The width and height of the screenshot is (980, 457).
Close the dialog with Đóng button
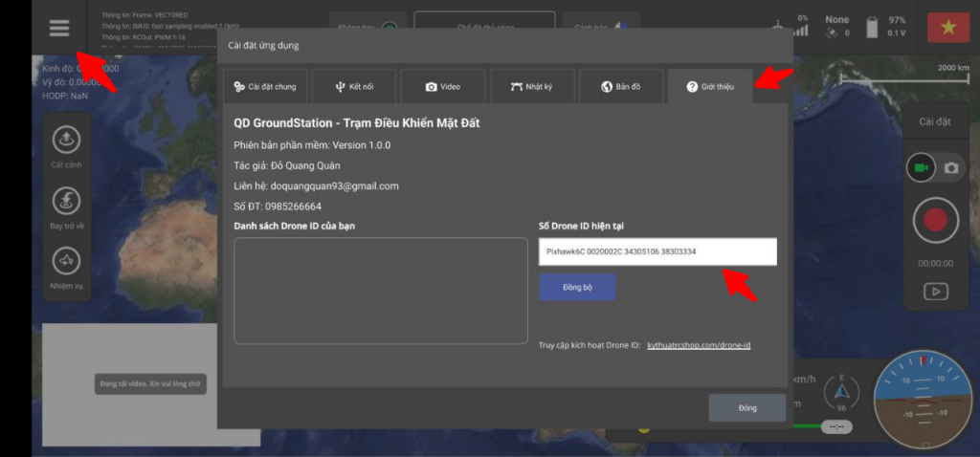[x=747, y=407]
